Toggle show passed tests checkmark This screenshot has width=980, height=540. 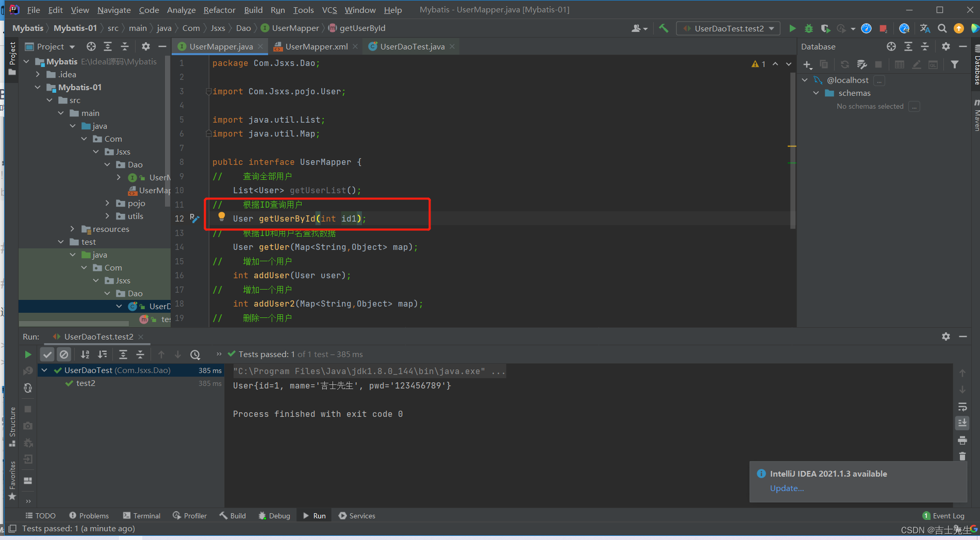coord(47,355)
